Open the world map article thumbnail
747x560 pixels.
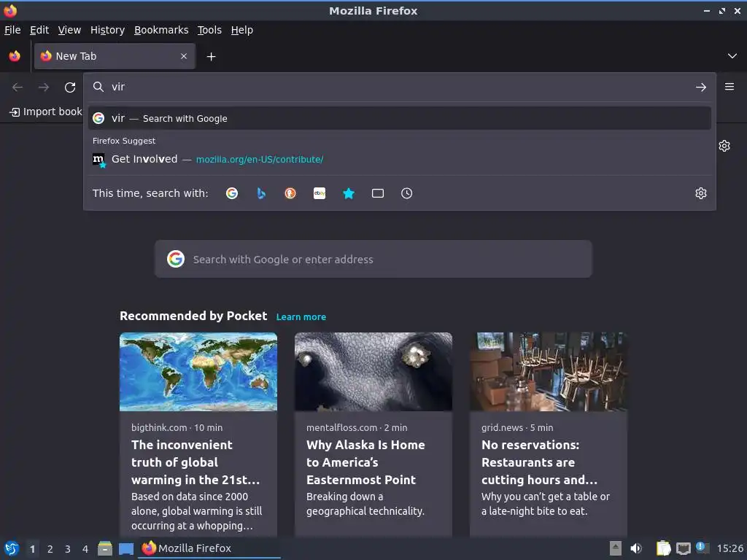pos(198,372)
